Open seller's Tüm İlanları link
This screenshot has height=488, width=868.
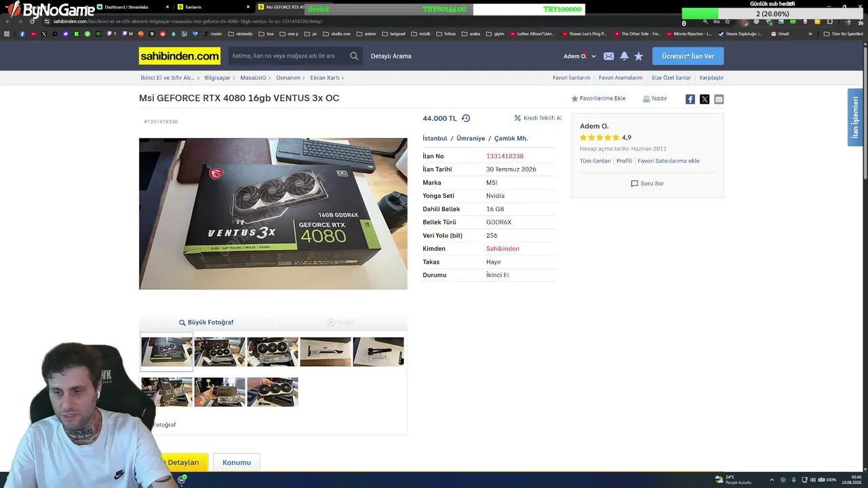[595, 161]
